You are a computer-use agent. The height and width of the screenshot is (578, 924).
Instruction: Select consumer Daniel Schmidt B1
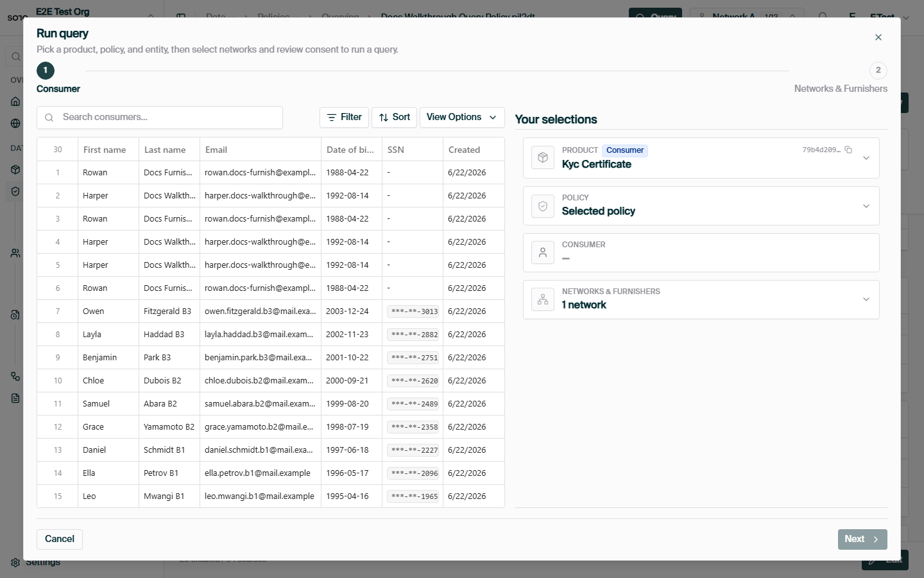pyautogui.click(x=271, y=450)
